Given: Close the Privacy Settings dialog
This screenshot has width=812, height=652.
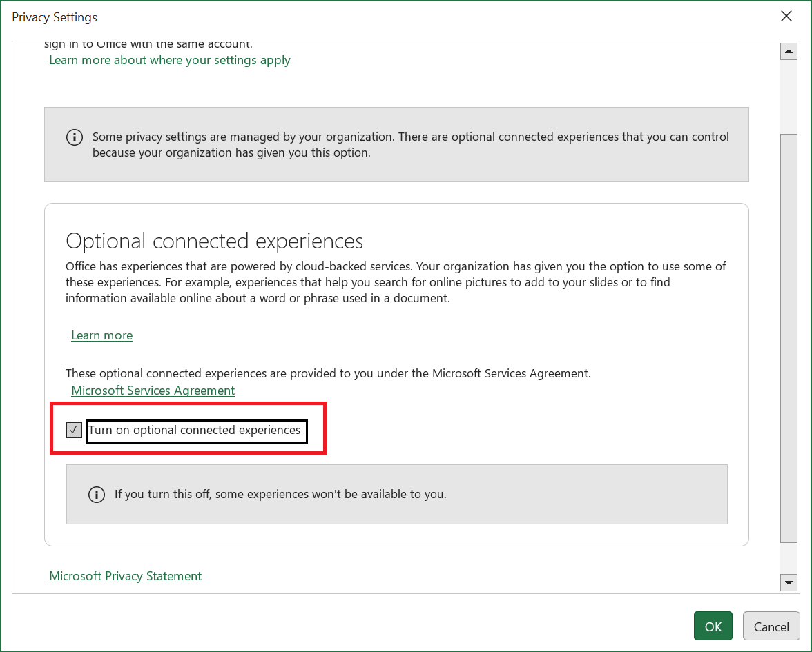Looking at the screenshot, I should (x=786, y=17).
